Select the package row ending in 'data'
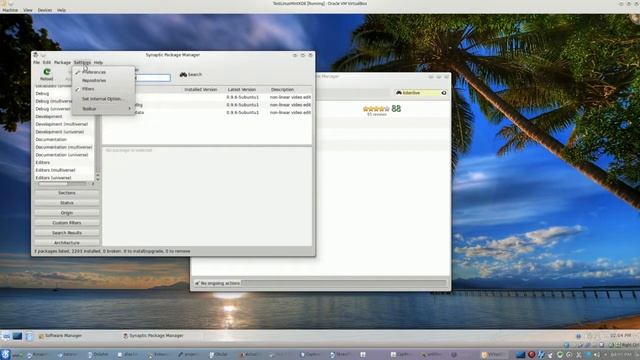The image size is (640, 360). 207,112
